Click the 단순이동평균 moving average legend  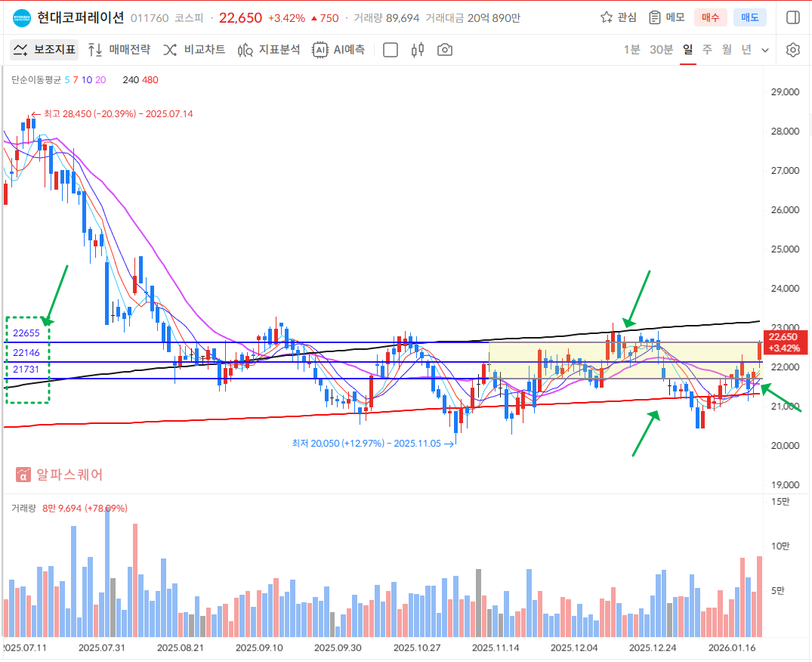point(36,79)
